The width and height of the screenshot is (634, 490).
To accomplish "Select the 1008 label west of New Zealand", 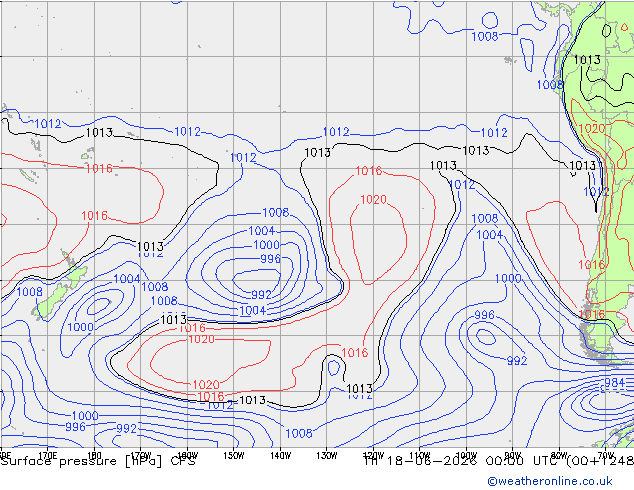I will click(x=30, y=291).
